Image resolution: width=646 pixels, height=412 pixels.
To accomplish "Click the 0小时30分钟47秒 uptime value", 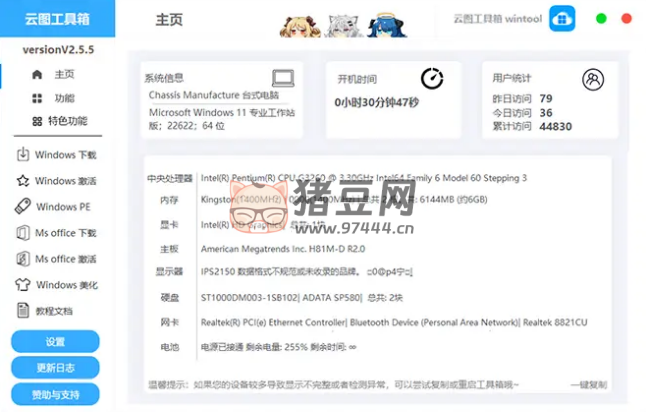I will (x=377, y=102).
